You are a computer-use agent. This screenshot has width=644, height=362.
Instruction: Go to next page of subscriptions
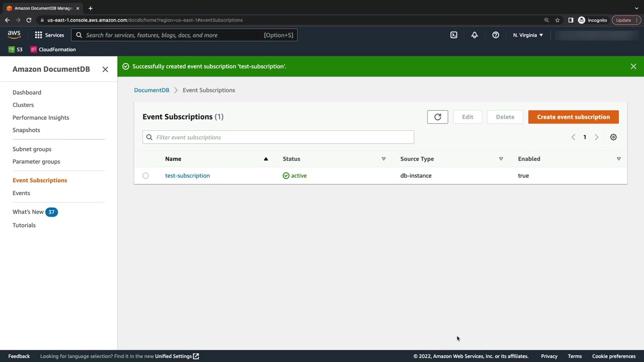(596, 137)
